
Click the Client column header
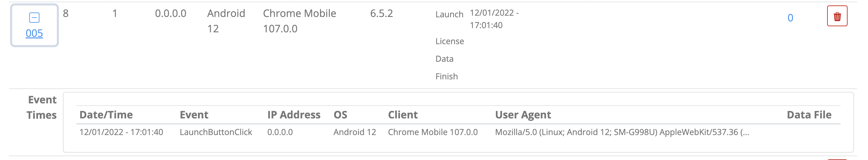tap(403, 115)
